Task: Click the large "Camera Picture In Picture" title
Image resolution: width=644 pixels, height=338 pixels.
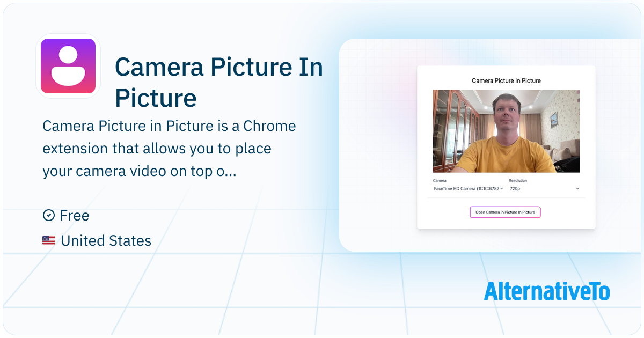Action: pos(219,83)
